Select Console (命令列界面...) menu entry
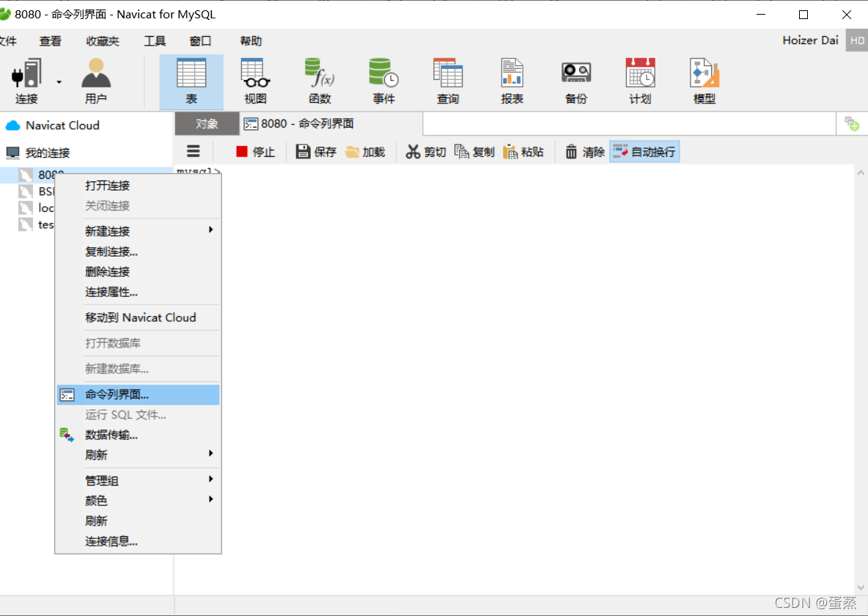This screenshot has width=868, height=616. (x=138, y=395)
